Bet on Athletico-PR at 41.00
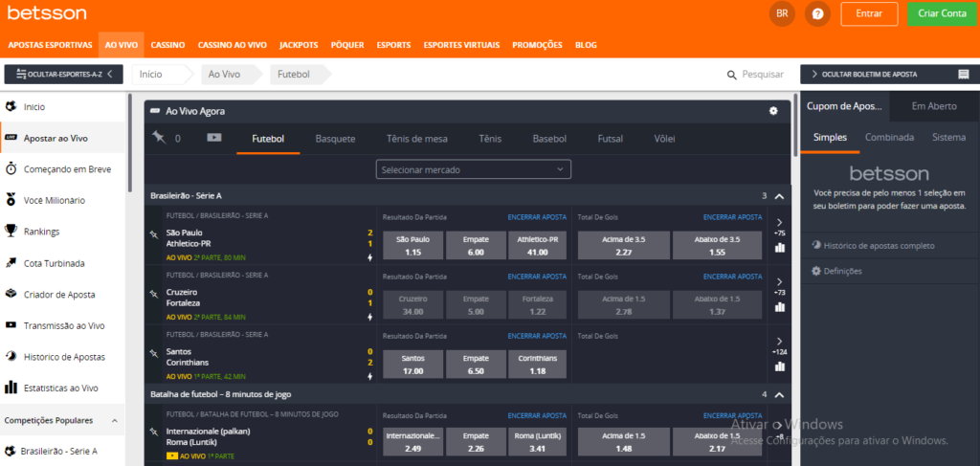The width and height of the screenshot is (980, 466). click(538, 246)
